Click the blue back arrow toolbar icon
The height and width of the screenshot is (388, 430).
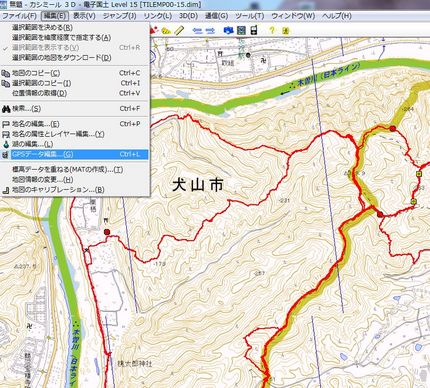[x=198, y=31]
